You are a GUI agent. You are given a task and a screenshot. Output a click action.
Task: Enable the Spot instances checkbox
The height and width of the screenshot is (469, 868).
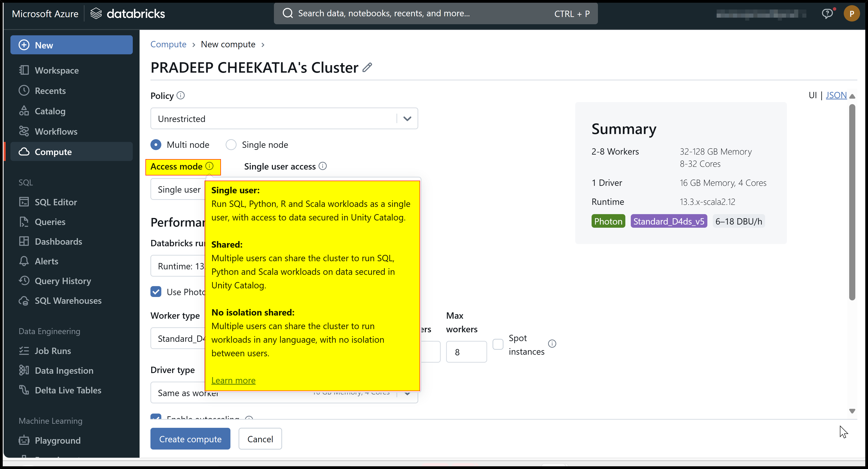pyautogui.click(x=498, y=344)
